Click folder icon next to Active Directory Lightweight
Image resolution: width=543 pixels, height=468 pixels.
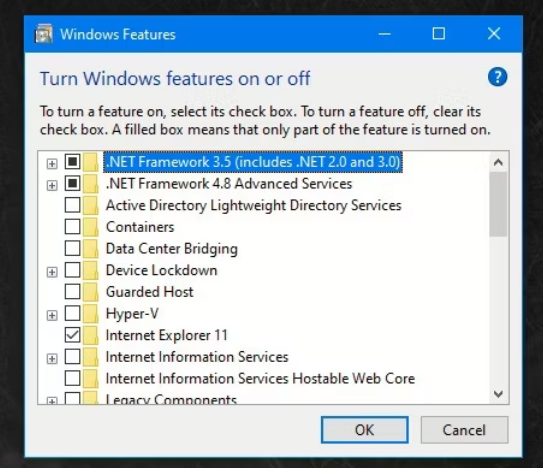(x=91, y=205)
